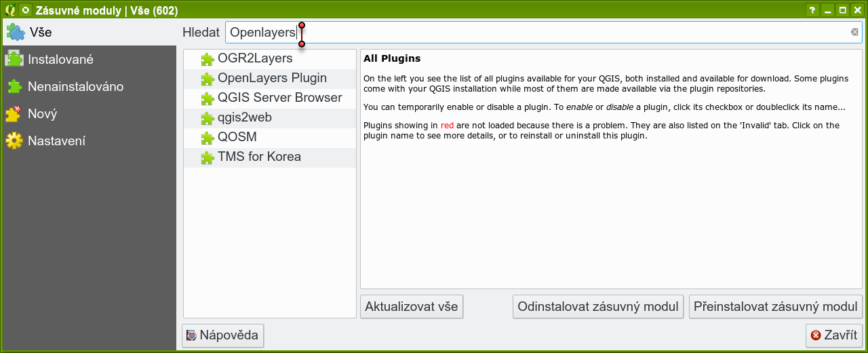Select QOSM plugin entry
Screen dimensions: 868x353
pos(270,137)
